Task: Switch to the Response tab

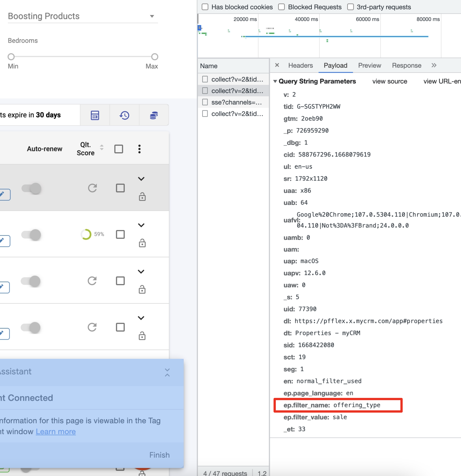Action: point(407,65)
